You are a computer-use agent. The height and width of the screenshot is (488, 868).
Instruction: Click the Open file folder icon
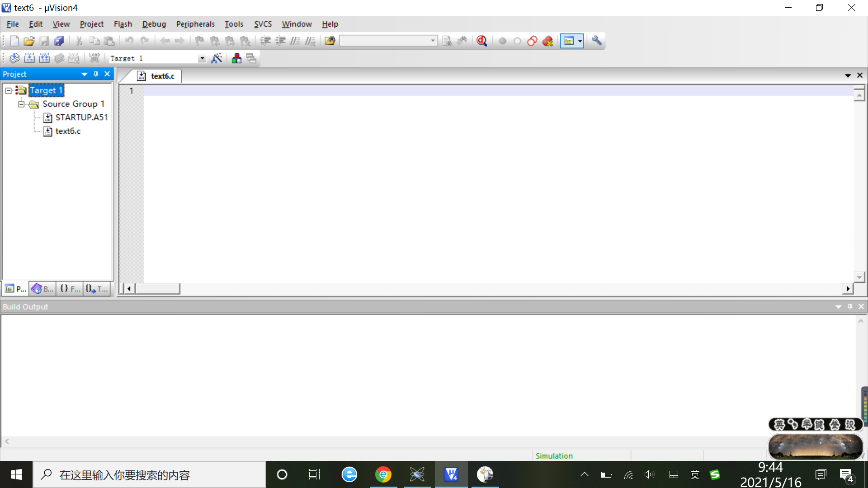pos(29,41)
